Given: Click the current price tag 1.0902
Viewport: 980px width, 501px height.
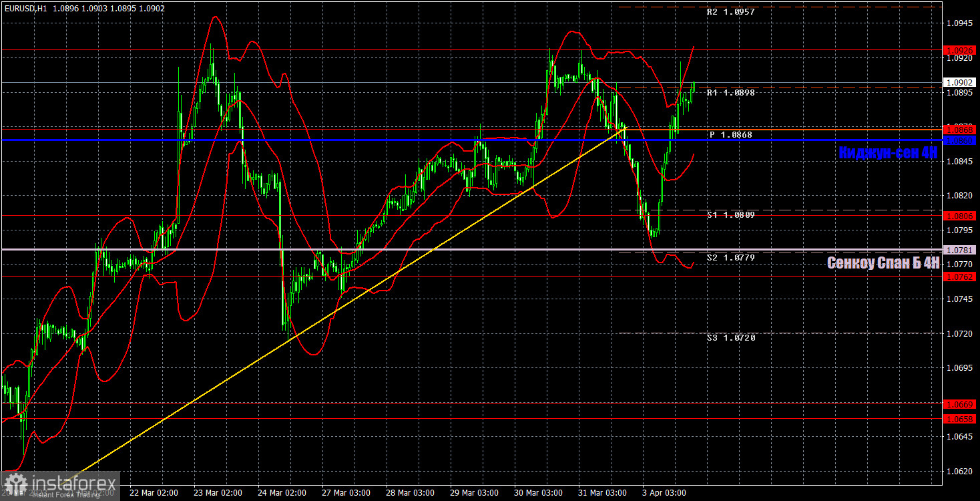Looking at the screenshot, I should tap(961, 82).
